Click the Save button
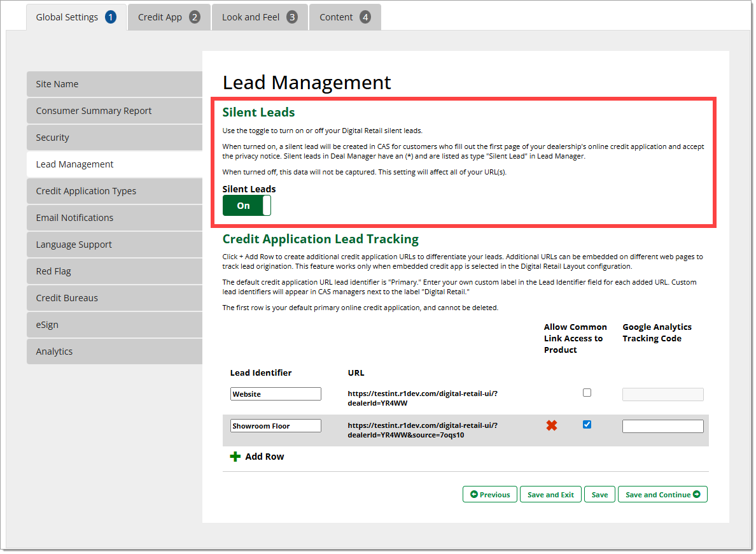756x554 pixels. click(x=599, y=495)
